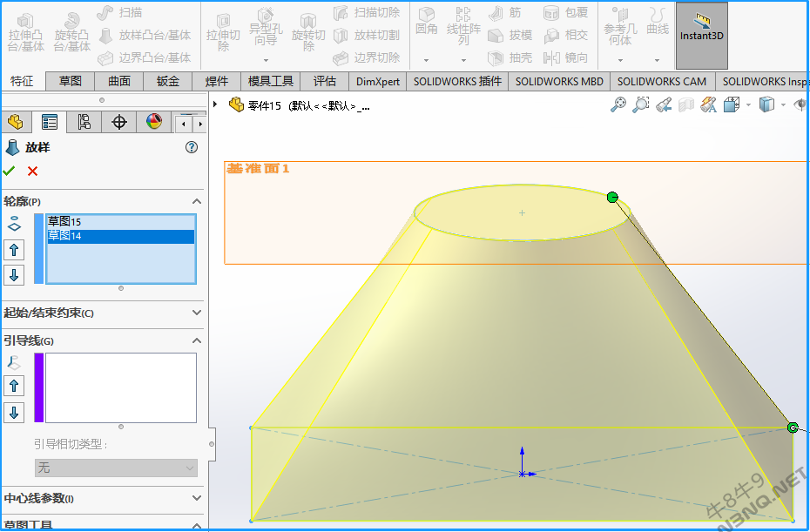Open the 参考几何体 reference geometry tool

pyautogui.click(x=620, y=26)
